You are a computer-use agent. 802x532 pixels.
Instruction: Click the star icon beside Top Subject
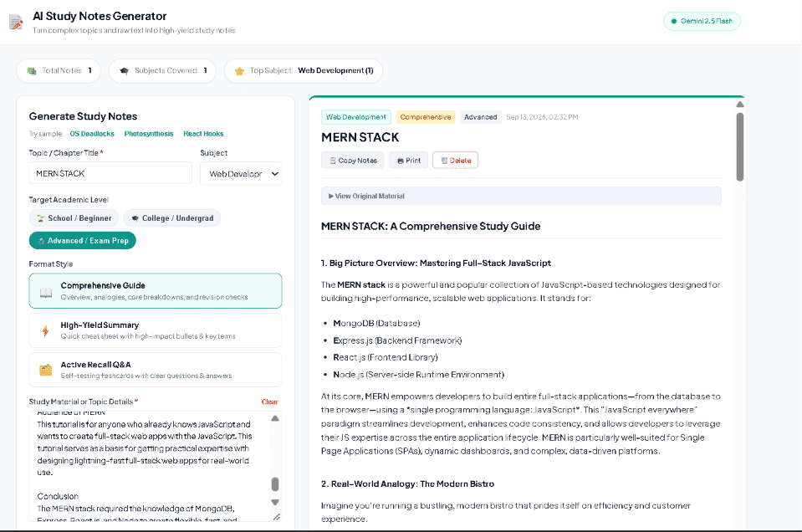click(x=239, y=71)
